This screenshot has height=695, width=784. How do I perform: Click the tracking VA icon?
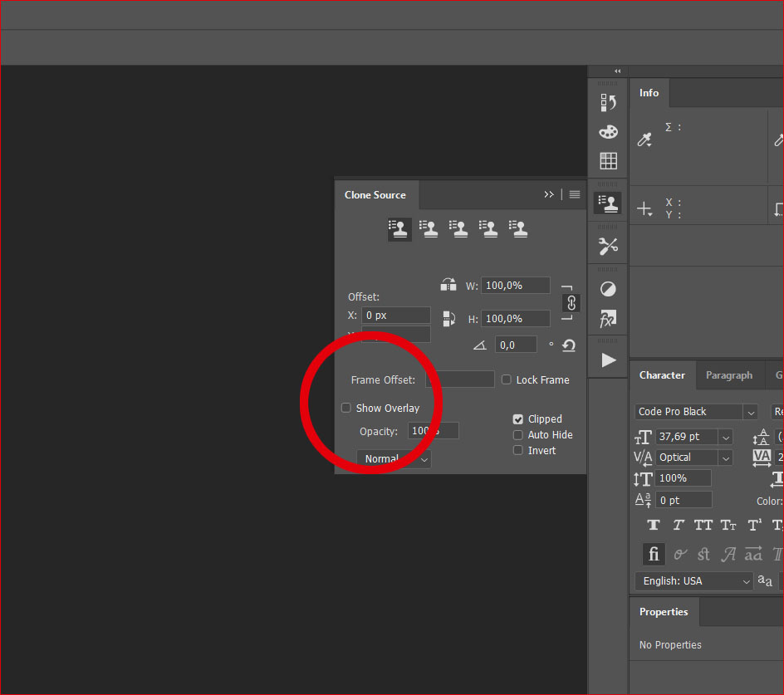point(762,457)
